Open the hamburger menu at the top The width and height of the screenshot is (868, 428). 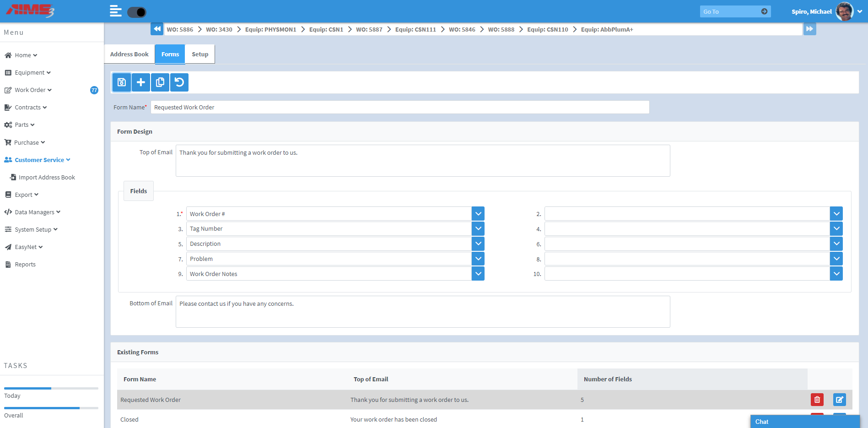click(115, 10)
